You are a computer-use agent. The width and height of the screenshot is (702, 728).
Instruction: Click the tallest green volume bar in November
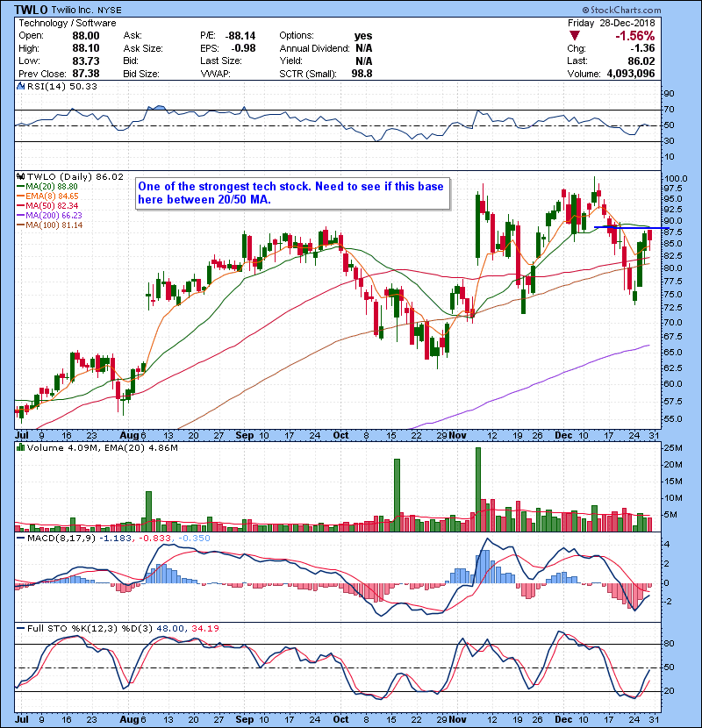pos(478,489)
